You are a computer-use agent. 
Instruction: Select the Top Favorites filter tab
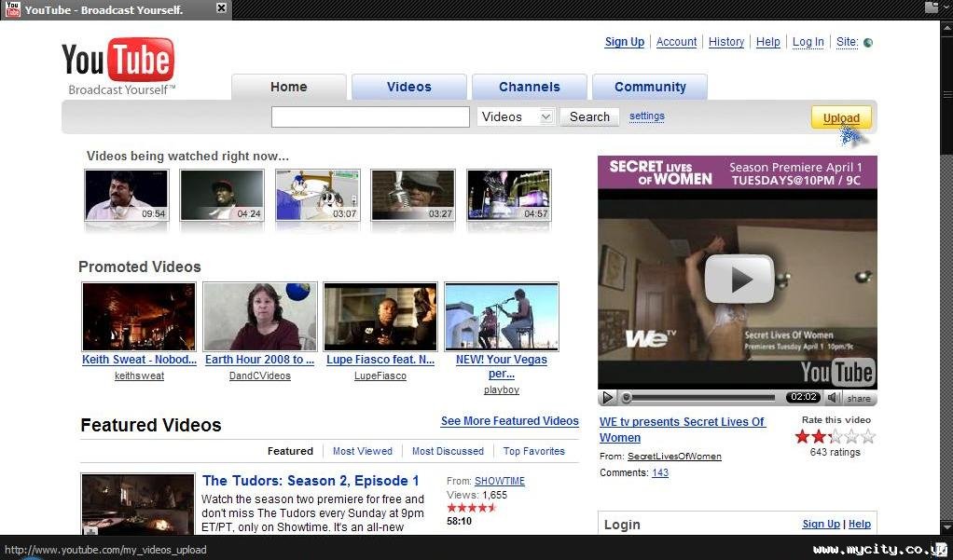[533, 451]
